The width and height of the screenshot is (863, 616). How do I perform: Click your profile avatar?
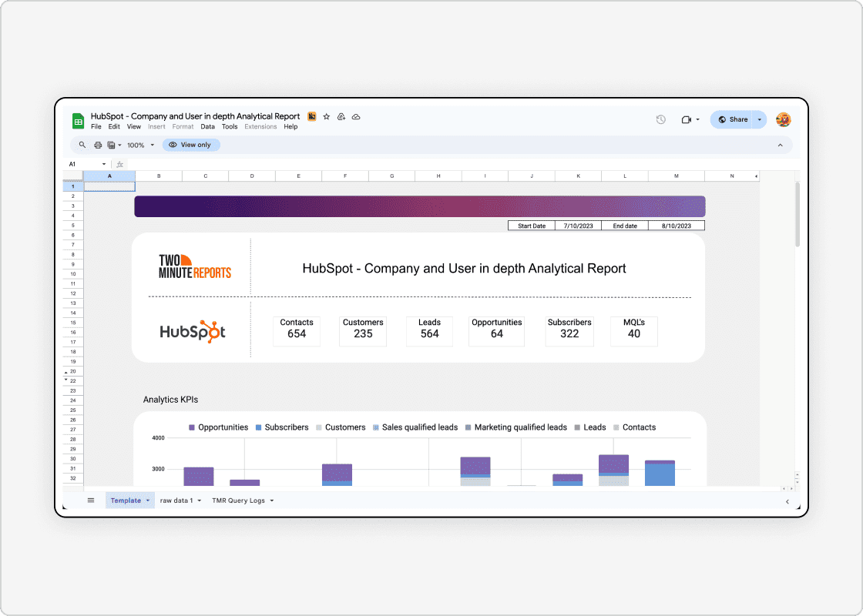[783, 119]
